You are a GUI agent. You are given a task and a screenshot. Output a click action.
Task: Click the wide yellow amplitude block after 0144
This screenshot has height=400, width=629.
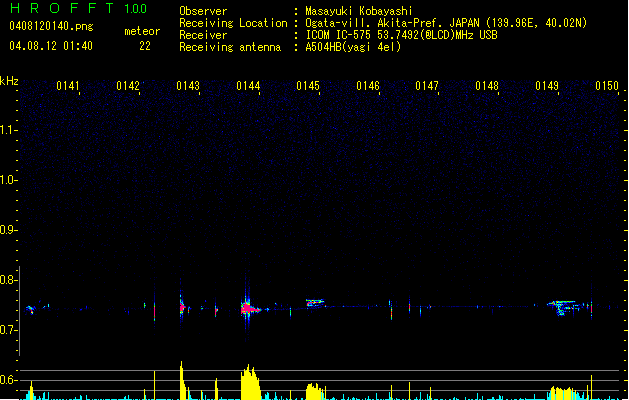250,382
